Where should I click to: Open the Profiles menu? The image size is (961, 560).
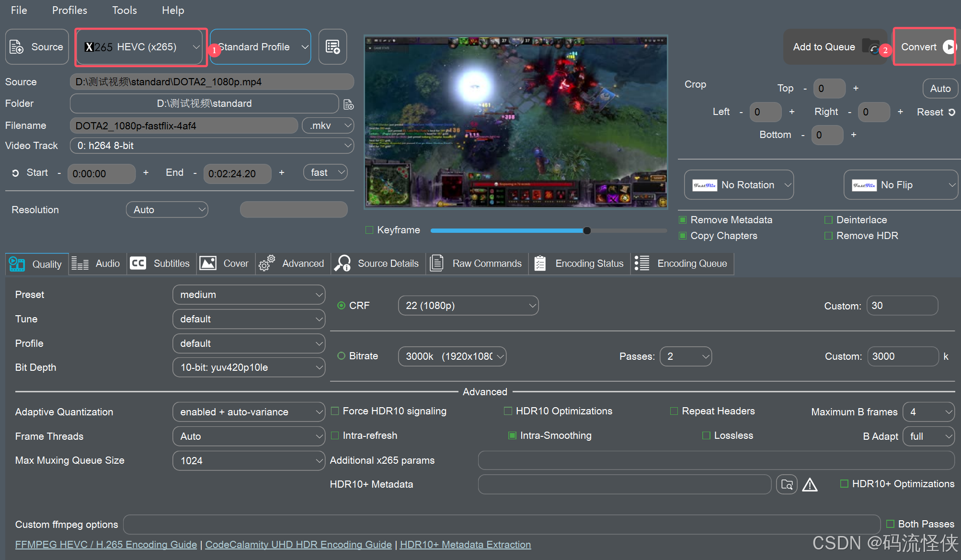[69, 10]
